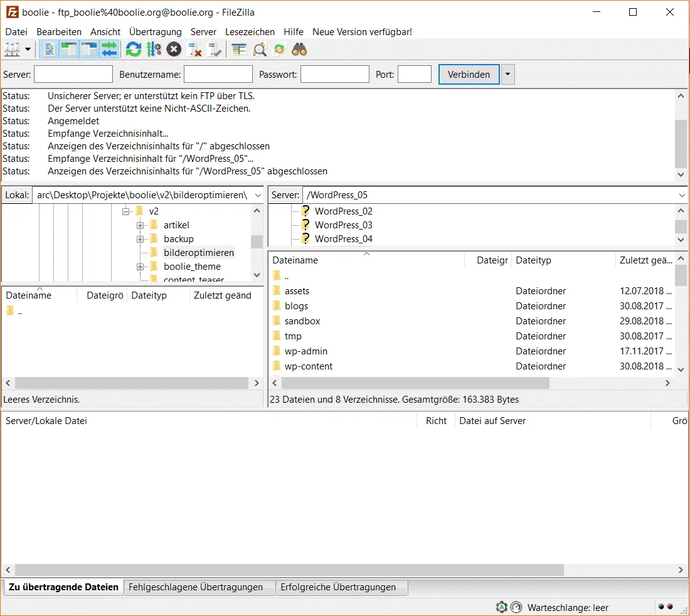Toggle the local directory tree view
690x616 pixels.
click(68, 50)
